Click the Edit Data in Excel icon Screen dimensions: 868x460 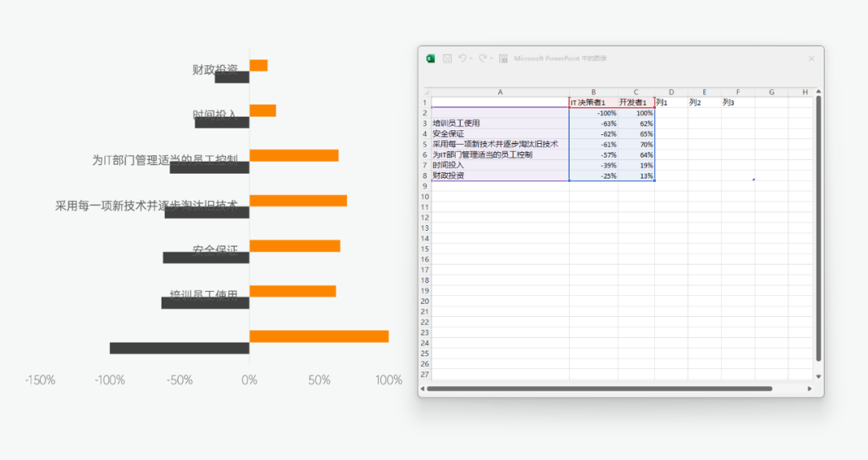coord(503,59)
